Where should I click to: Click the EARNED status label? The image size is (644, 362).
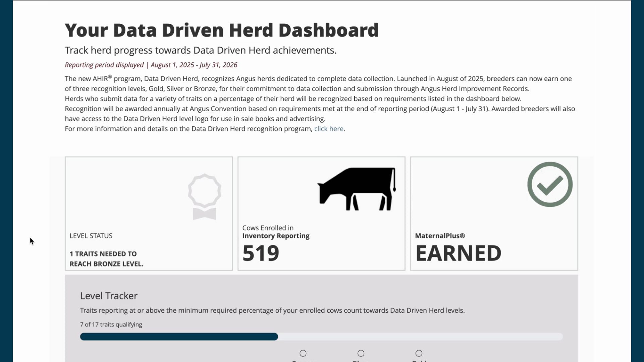(x=458, y=253)
